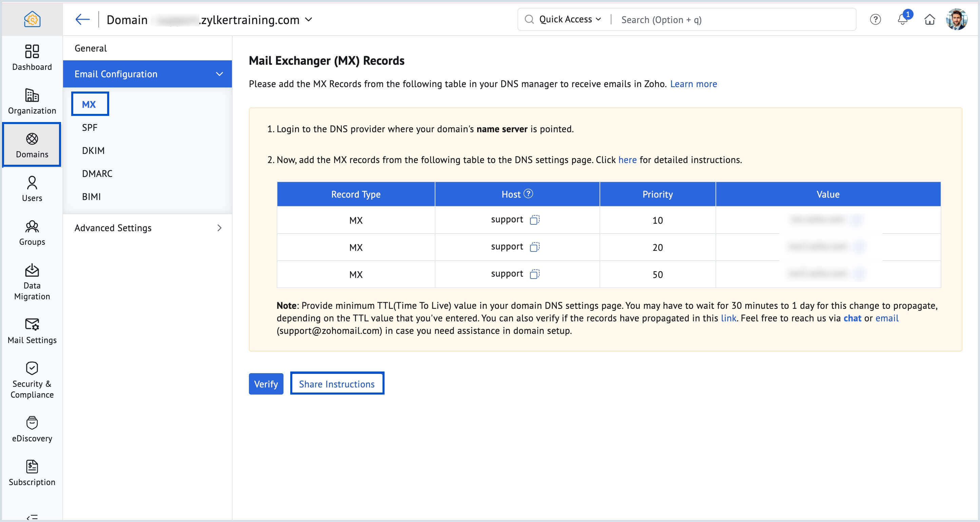
Task: Select the DKIM menu item
Action: [93, 150]
